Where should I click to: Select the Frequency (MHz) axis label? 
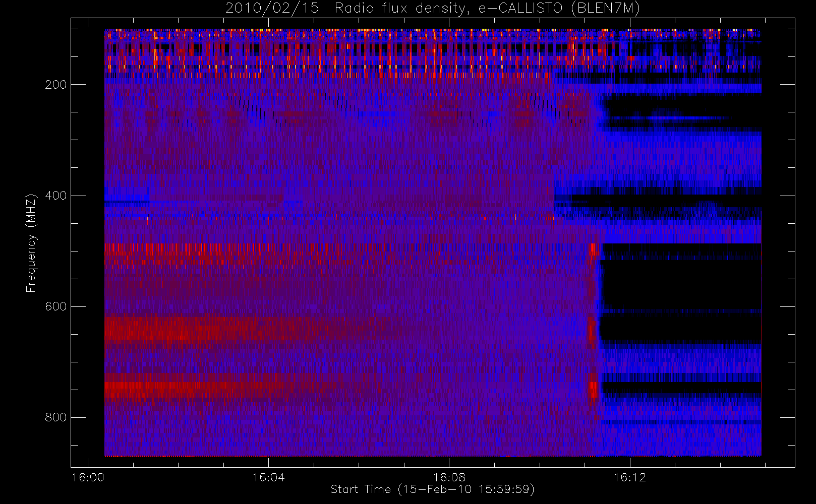(x=31, y=243)
